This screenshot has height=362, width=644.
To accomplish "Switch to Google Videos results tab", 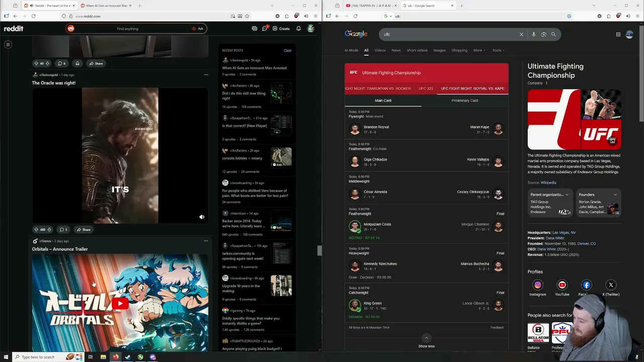I will tap(380, 50).
